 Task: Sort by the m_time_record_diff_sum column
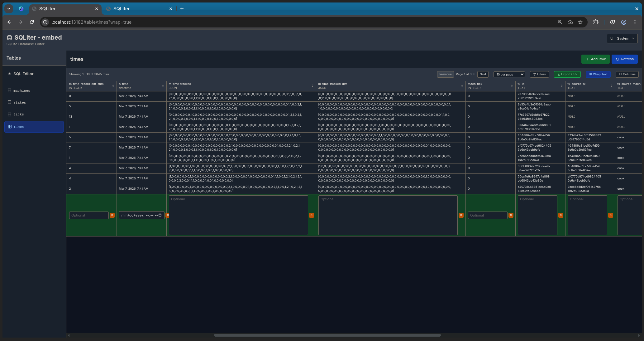(113, 86)
